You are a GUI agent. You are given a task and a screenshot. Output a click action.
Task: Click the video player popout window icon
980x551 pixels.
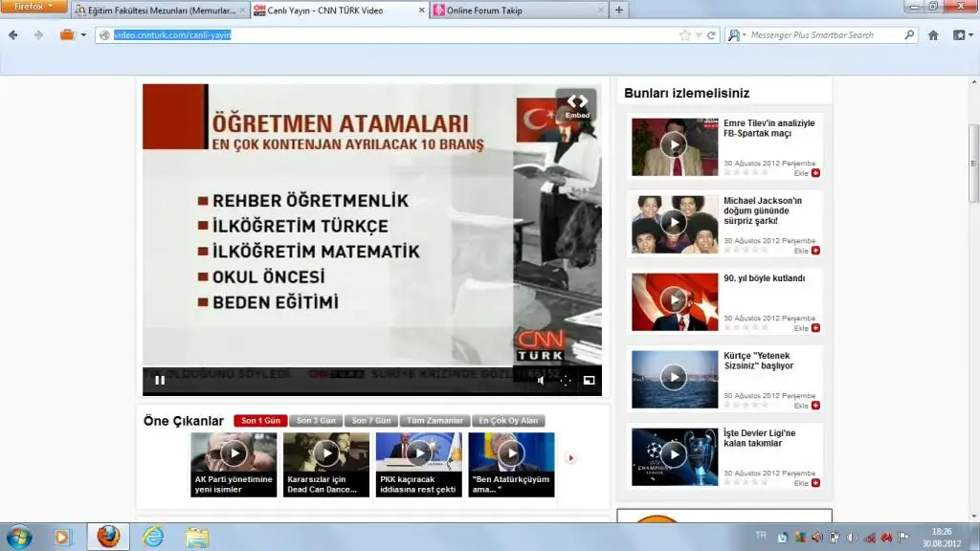pos(589,380)
